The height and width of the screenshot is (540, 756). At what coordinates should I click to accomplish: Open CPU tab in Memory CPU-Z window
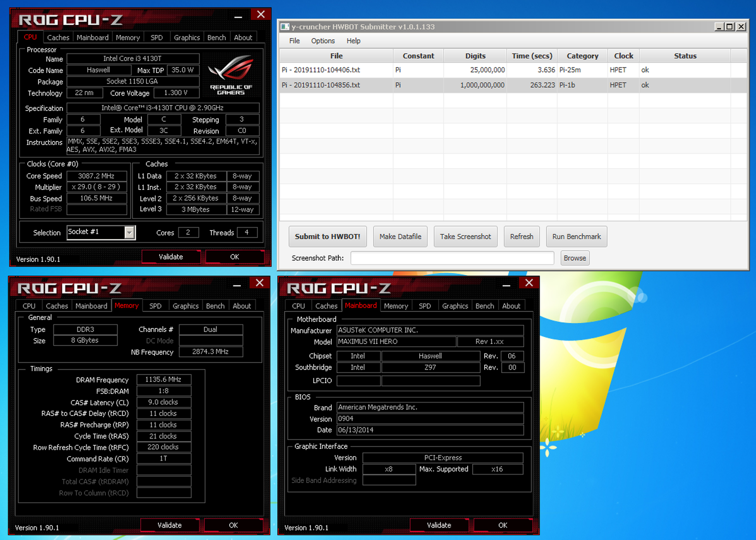29,306
